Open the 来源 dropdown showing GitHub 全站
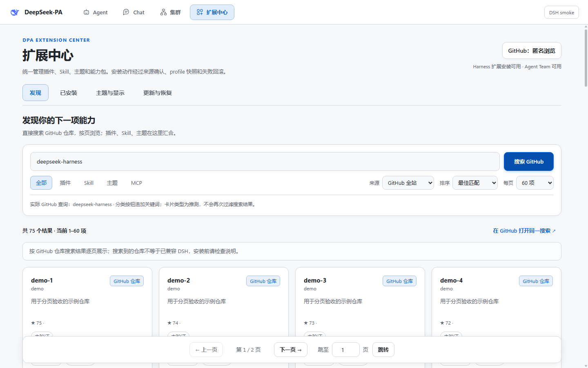Image resolution: width=588 pixels, height=368 pixels. (408, 183)
